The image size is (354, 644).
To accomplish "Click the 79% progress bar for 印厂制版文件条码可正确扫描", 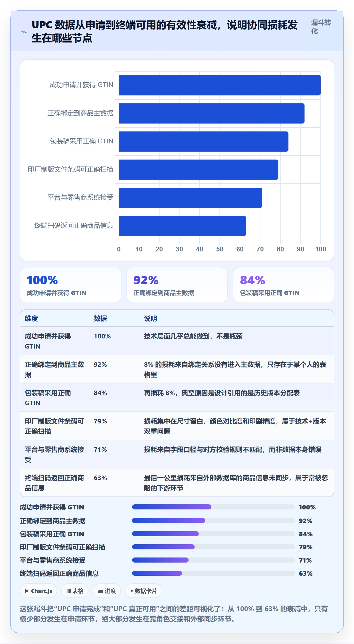I will [213, 547].
